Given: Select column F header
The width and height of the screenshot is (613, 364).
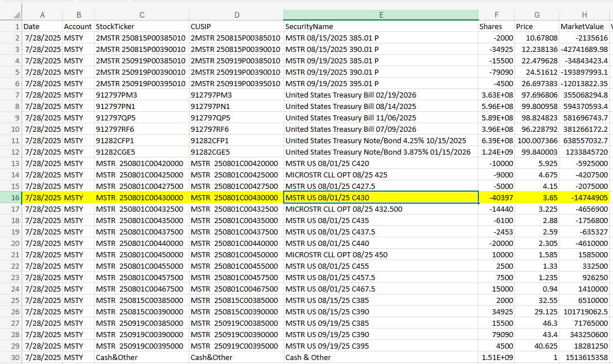Looking at the screenshot, I should [x=496, y=15].
